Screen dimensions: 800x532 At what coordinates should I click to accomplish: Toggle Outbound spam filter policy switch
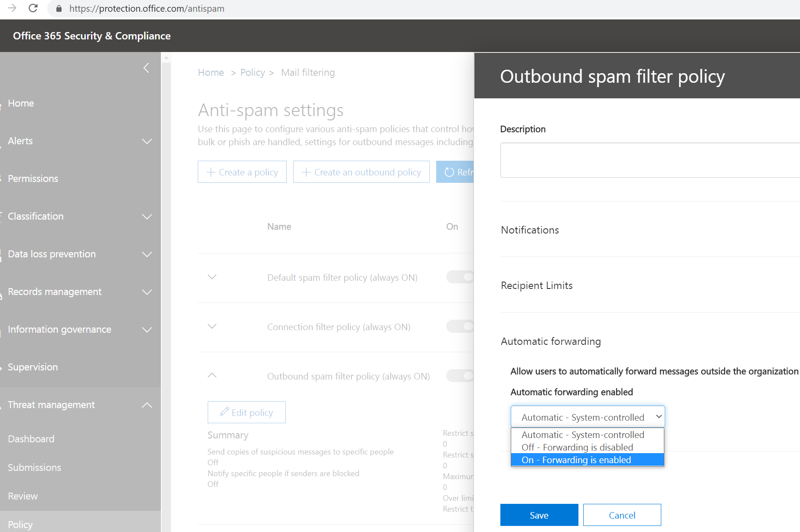460,376
